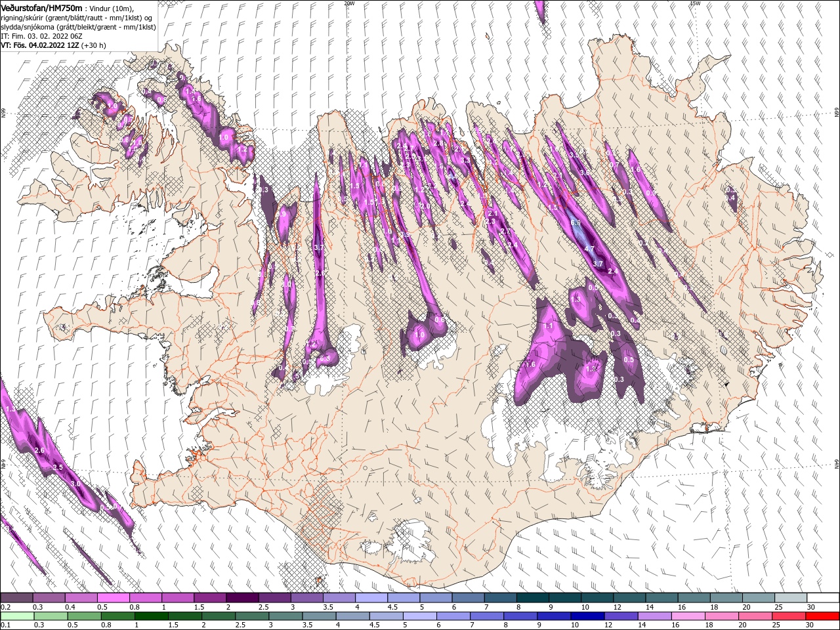Click the 0.5–0.8 bright pink swatch, upper legend
The width and height of the screenshot is (840, 630).
coord(114,598)
